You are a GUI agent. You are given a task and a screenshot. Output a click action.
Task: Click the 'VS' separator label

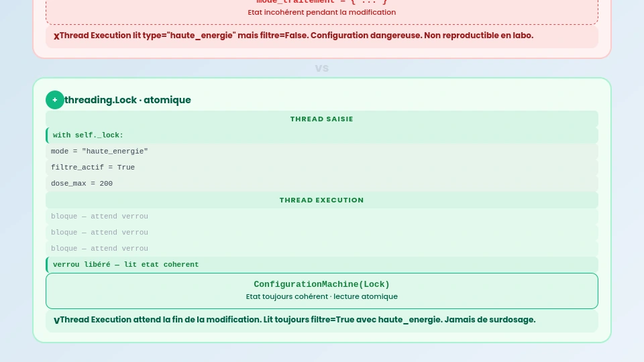click(x=321, y=68)
